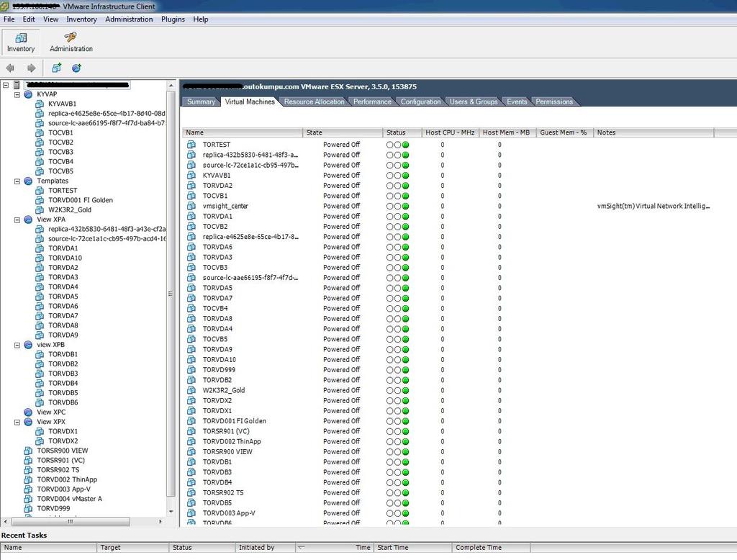Click down arrow of tree vertical scrollbar
Screen dimensions: 737x560
click(171, 511)
